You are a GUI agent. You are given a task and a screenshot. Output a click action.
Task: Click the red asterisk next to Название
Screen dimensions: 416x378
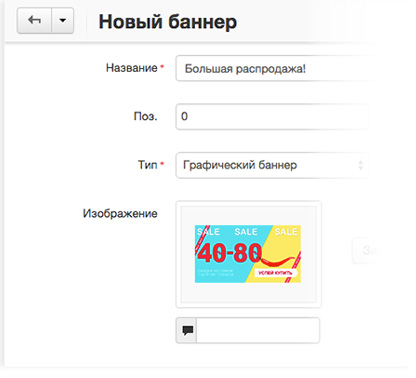pyautogui.click(x=162, y=67)
